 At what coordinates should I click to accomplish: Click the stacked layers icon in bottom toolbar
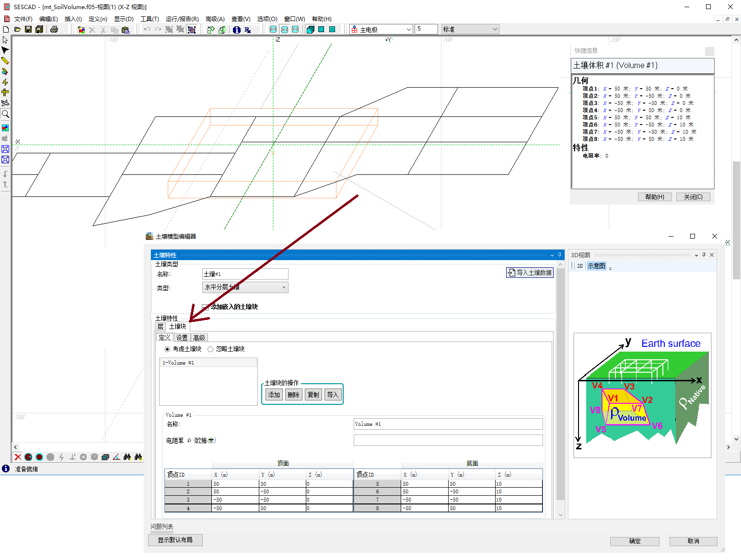tap(105, 457)
